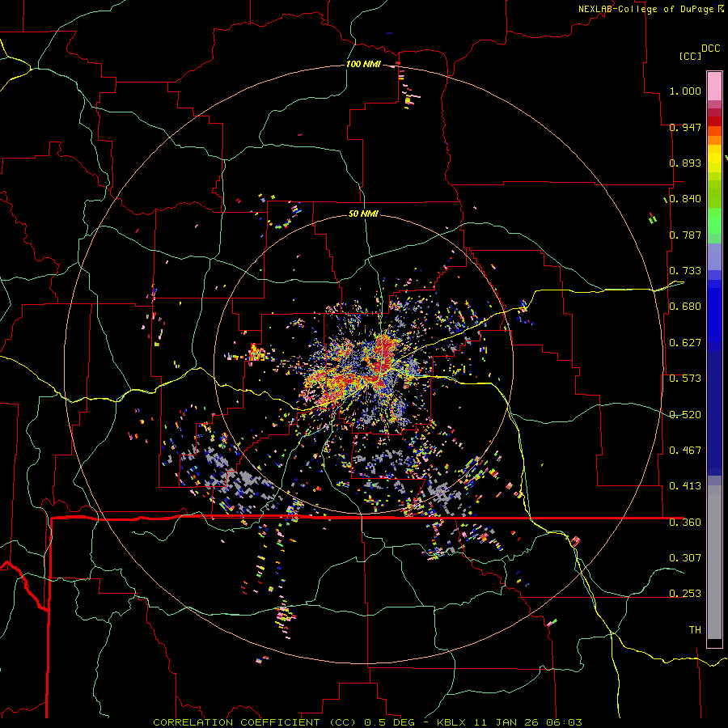
Task: Click the bright green segment of color bar
Action: [714, 221]
